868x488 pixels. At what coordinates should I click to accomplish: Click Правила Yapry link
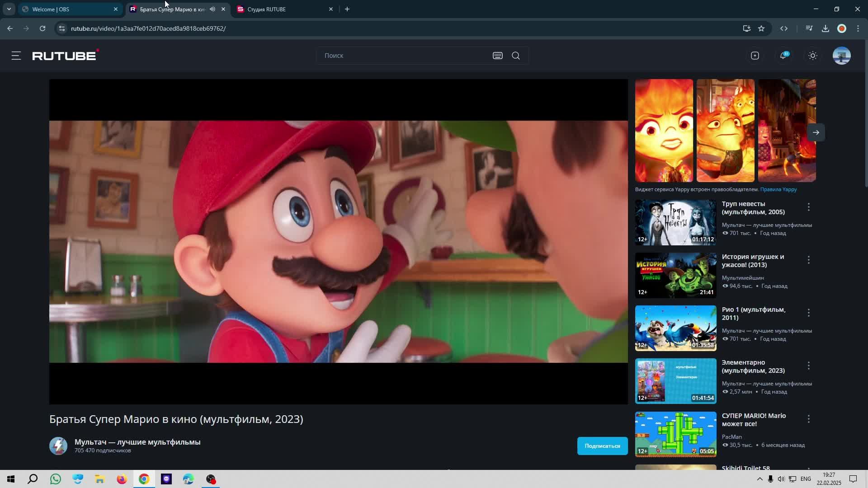click(x=778, y=189)
